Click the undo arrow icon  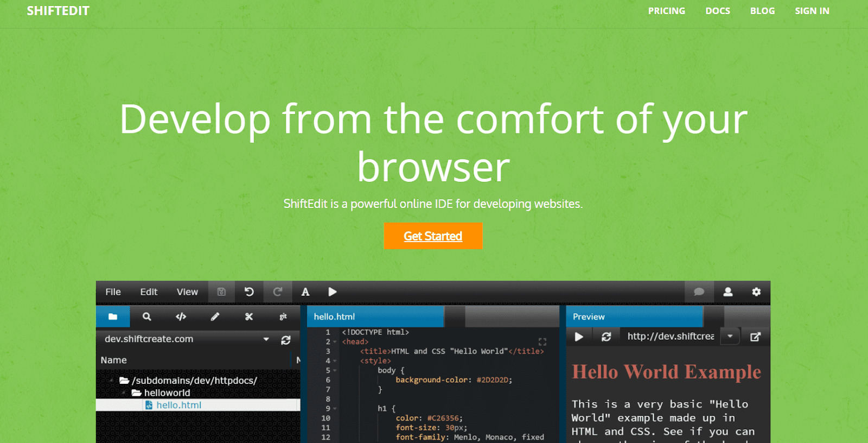coord(249,292)
